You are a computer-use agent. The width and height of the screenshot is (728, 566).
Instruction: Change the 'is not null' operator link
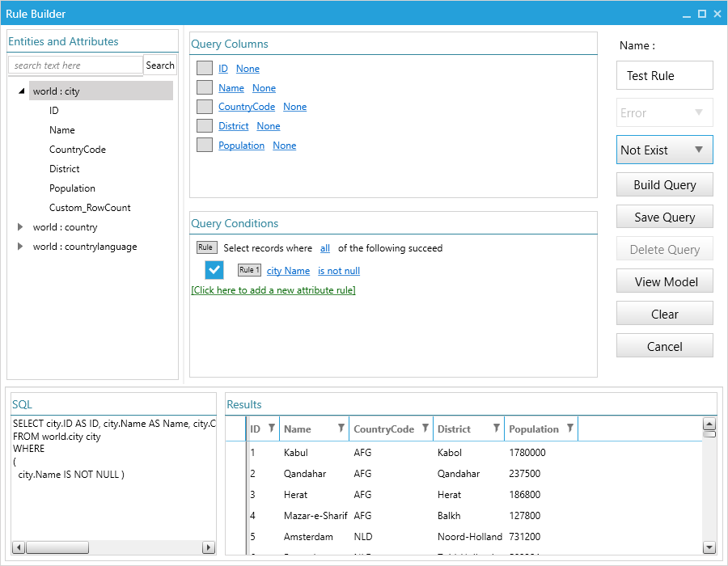(339, 271)
